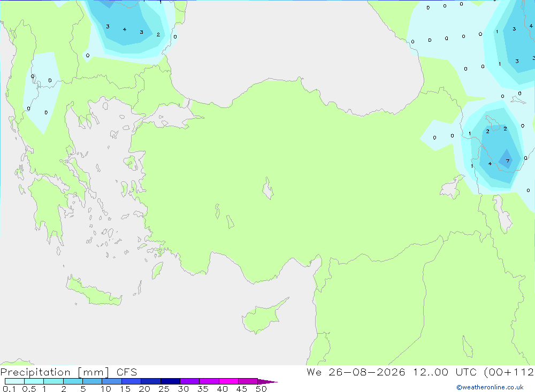The height and width of the screenshot is (392, 535).
Task: Click the over-50 arrow tip of legend
Action: coord(267,382)
